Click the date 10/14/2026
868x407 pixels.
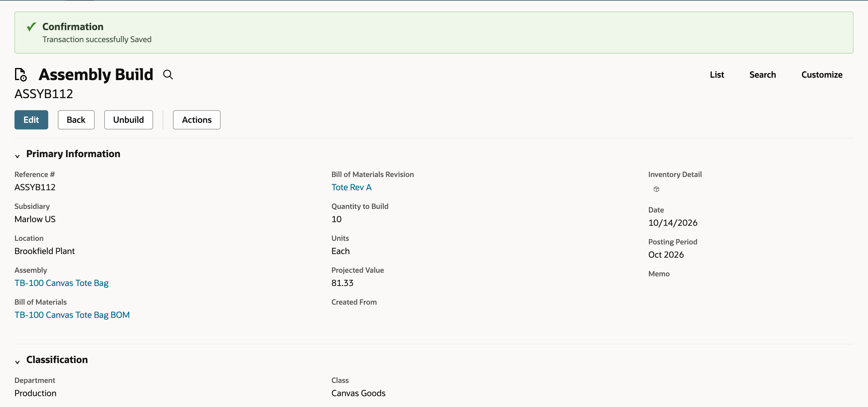pyautogui.click(x=673, y=223)
